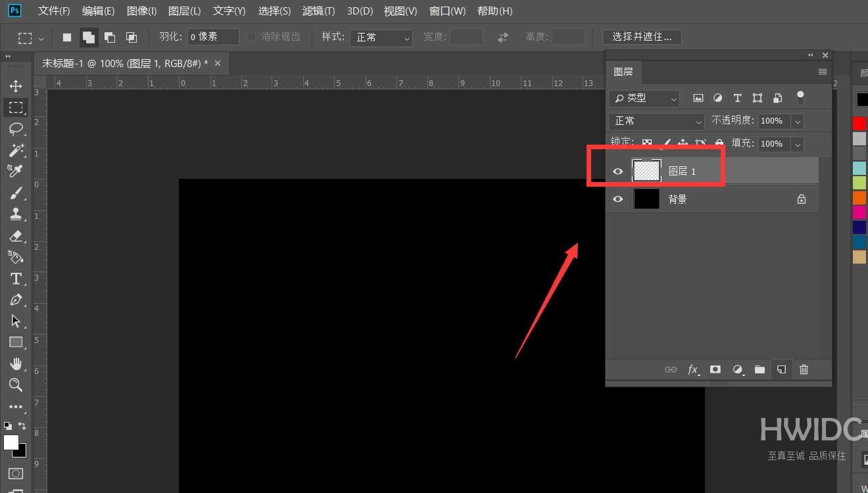The image size is (868, 493).
Task: Open the 样式 style dropdown in options bar
Action: coord(381,37)
